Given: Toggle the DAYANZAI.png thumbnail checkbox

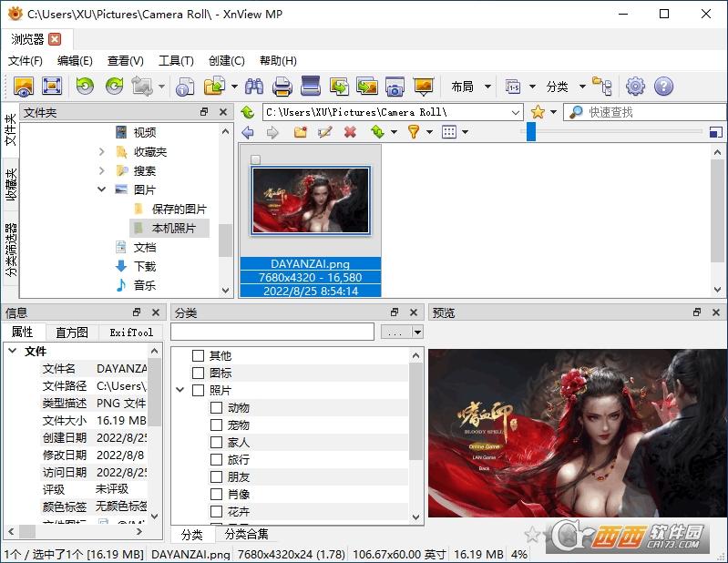Looking at the screenshot, I should click(x=255, y=159).
